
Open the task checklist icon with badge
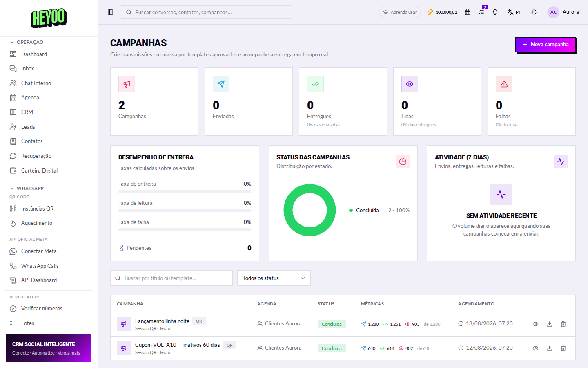[x=481, y=12]
